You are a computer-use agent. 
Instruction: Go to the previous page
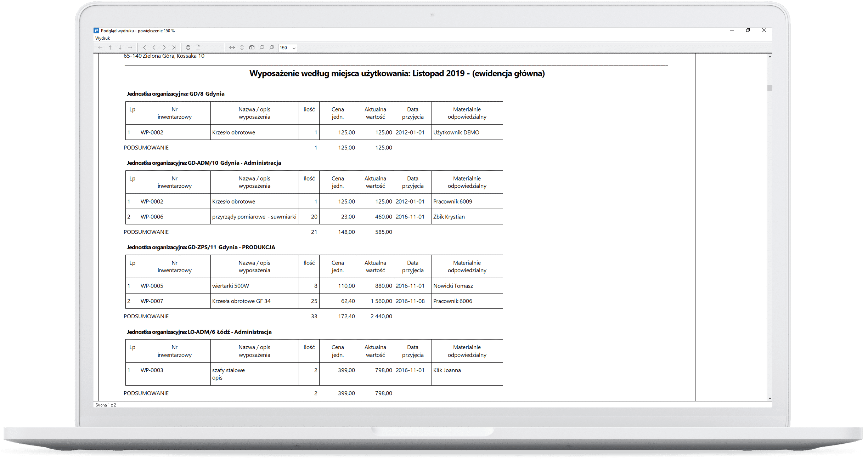(x=154, y=47)
